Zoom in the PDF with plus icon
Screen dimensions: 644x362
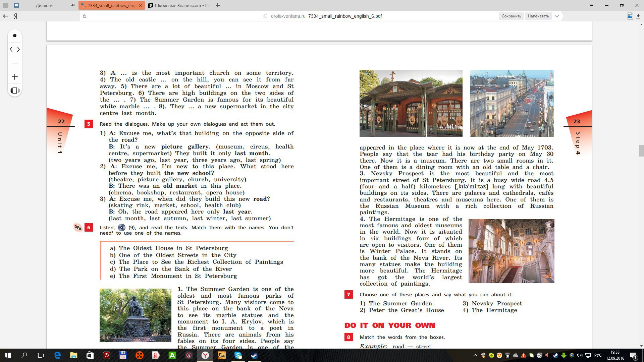click(15, 77)
